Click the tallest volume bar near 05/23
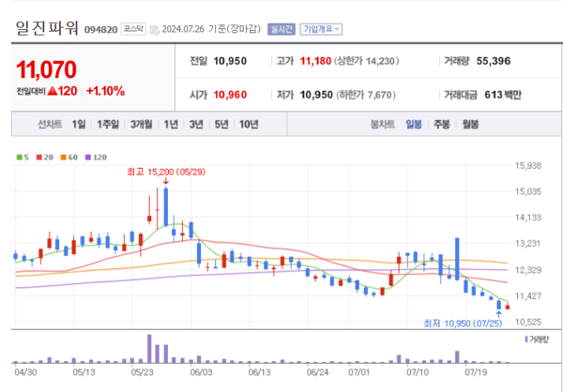 pyautogui.click(x=149, y=349)
